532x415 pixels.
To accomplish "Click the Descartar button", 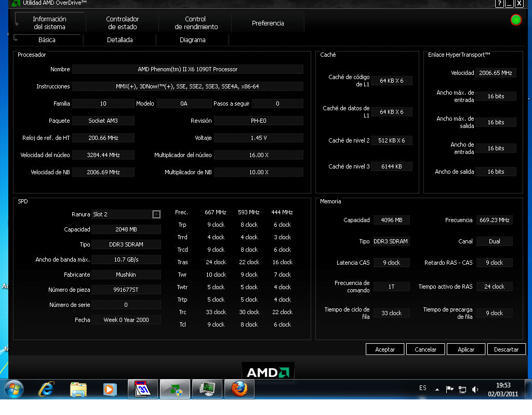I will coord(506,349).
